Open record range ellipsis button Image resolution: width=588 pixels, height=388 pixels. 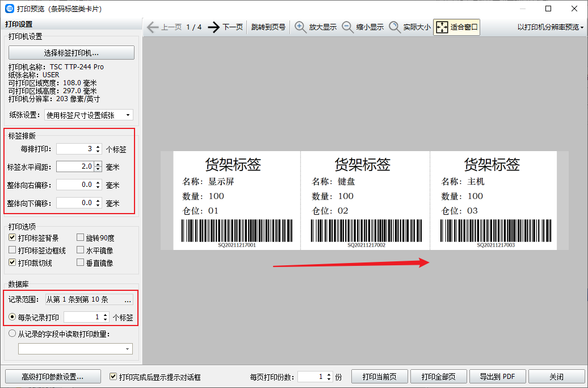click(128, 299)
